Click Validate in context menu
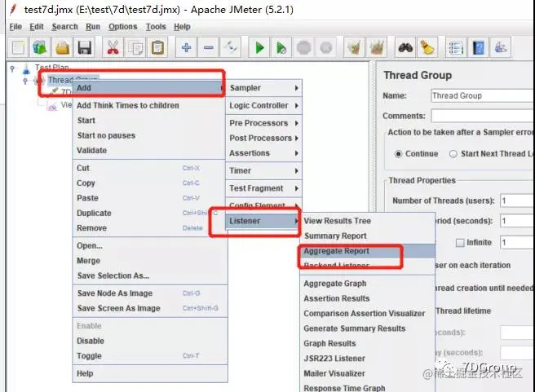This screenshot has width=535, height=392. (x=149, y=150)
